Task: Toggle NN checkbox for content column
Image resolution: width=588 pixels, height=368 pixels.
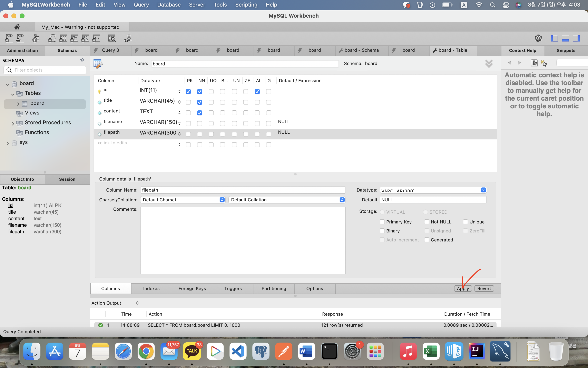Action: tap(199, 113)
